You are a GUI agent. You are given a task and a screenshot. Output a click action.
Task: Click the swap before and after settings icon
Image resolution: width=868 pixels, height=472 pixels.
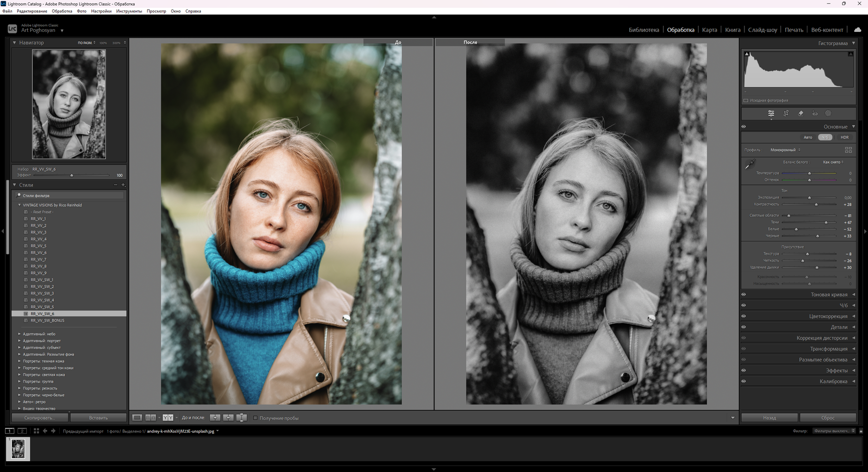pos(242,418)
